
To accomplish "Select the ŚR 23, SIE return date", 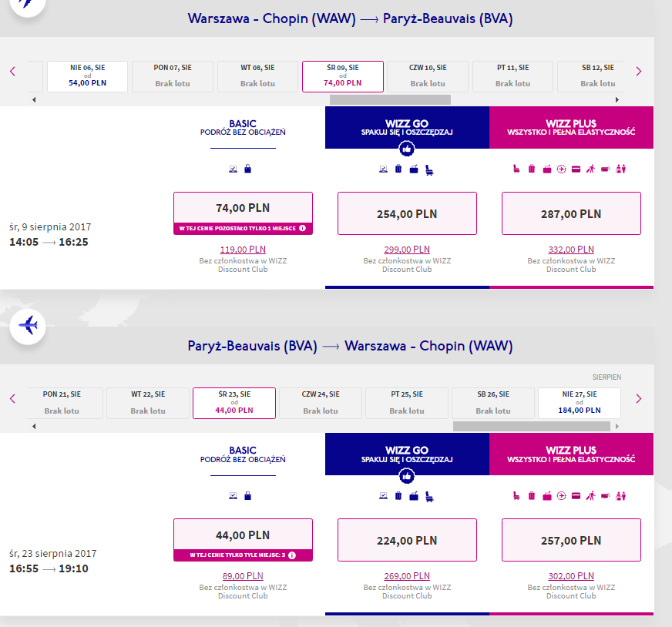I will tap(234, 403).
